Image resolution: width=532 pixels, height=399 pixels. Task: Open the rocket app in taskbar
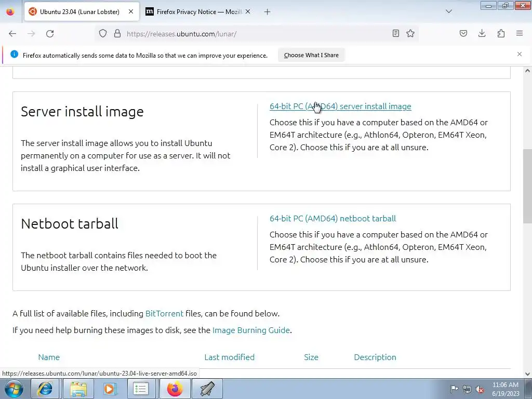pyautogui.click(x=207, y=389)
